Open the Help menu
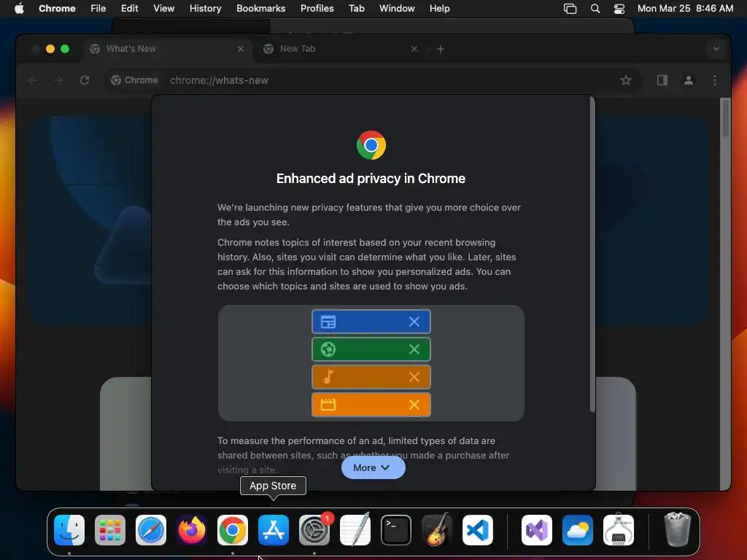Screen dimensions: 747x560 439,9
